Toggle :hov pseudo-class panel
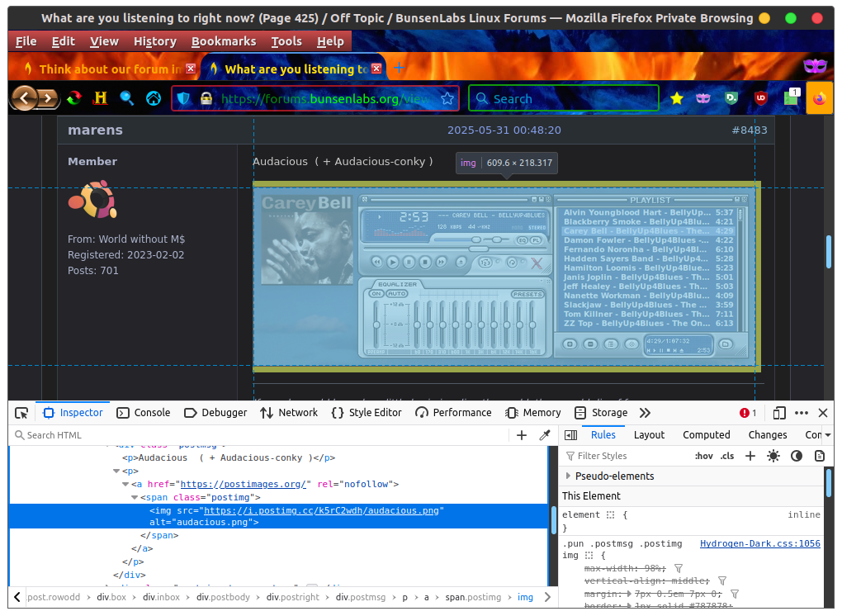 [704, 456]
